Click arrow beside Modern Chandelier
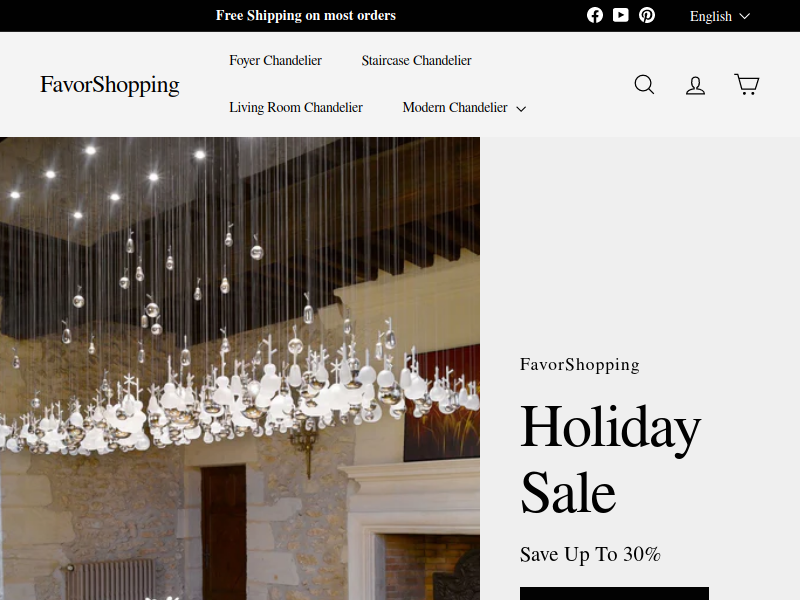 pos(521,109)
